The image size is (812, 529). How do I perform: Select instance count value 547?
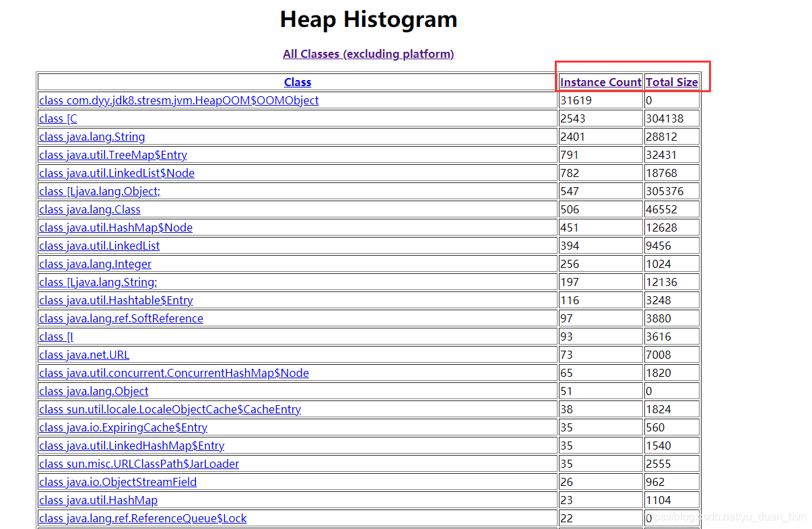(x=570, y=191)
